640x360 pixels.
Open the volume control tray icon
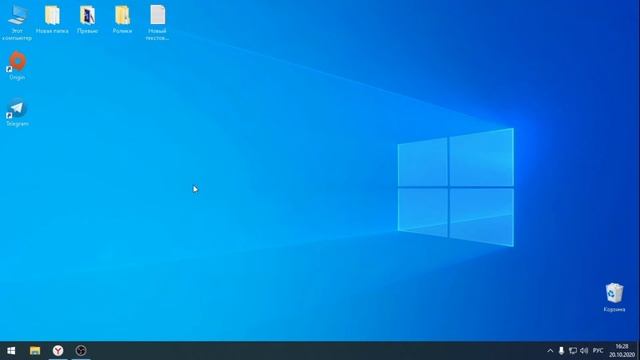[x=584, y=351]
